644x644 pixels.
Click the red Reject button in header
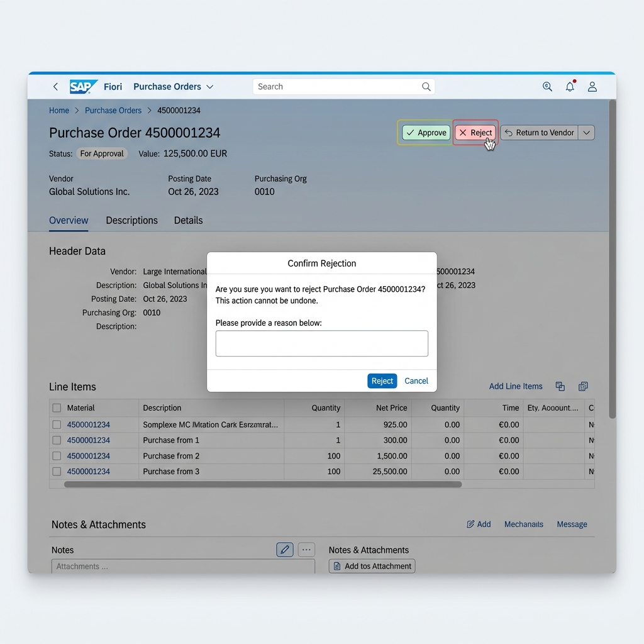click(475, 133)
